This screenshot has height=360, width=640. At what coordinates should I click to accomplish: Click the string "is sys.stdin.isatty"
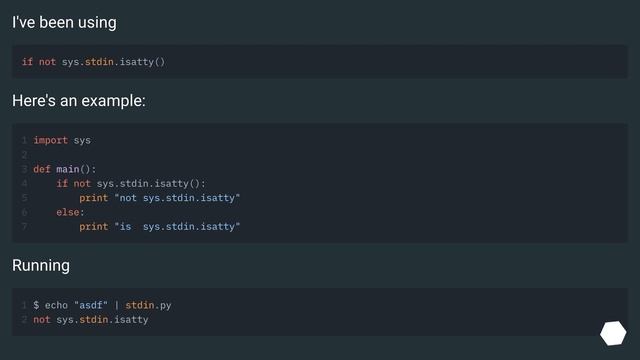point(177,227)
